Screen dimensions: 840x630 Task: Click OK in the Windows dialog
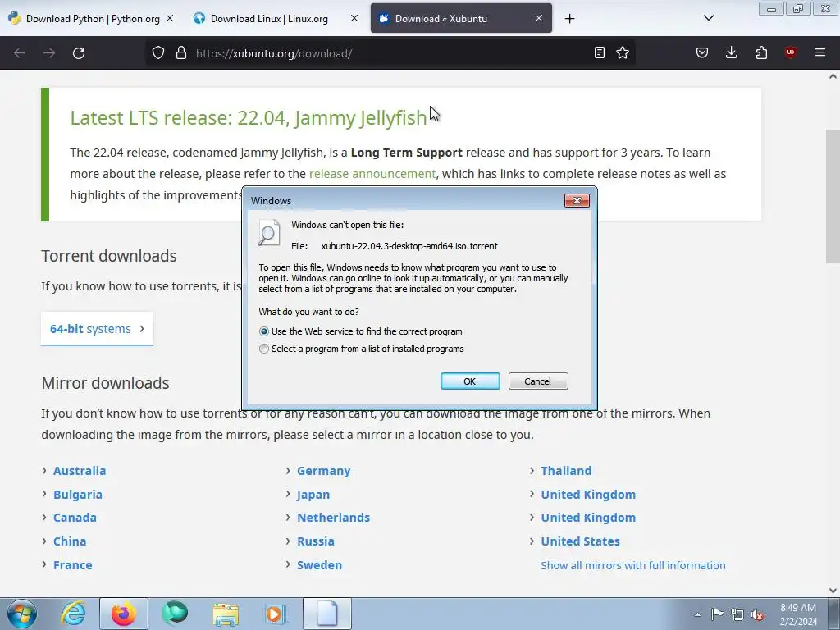(x=470, y=381)
